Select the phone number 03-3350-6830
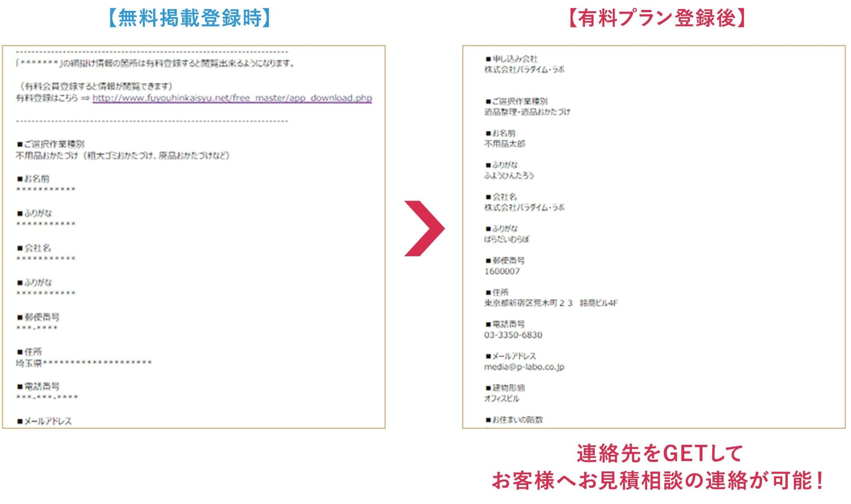 click(x=513, y=335)
